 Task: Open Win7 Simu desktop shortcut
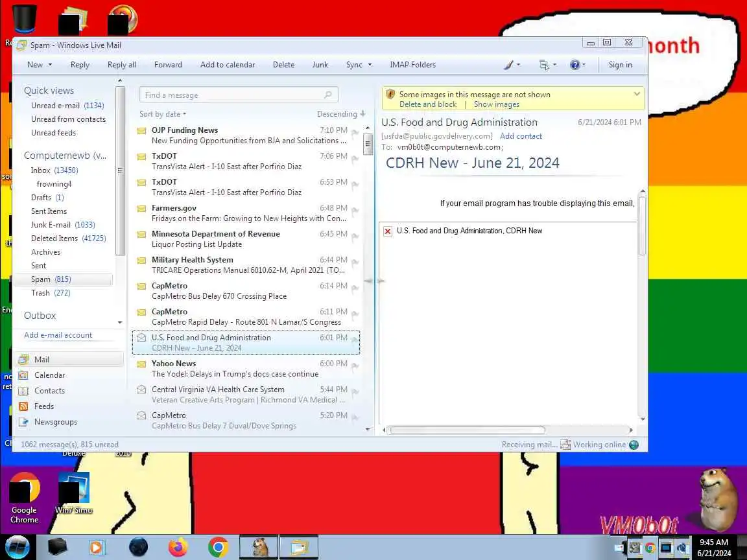click(x=74, y=493)
